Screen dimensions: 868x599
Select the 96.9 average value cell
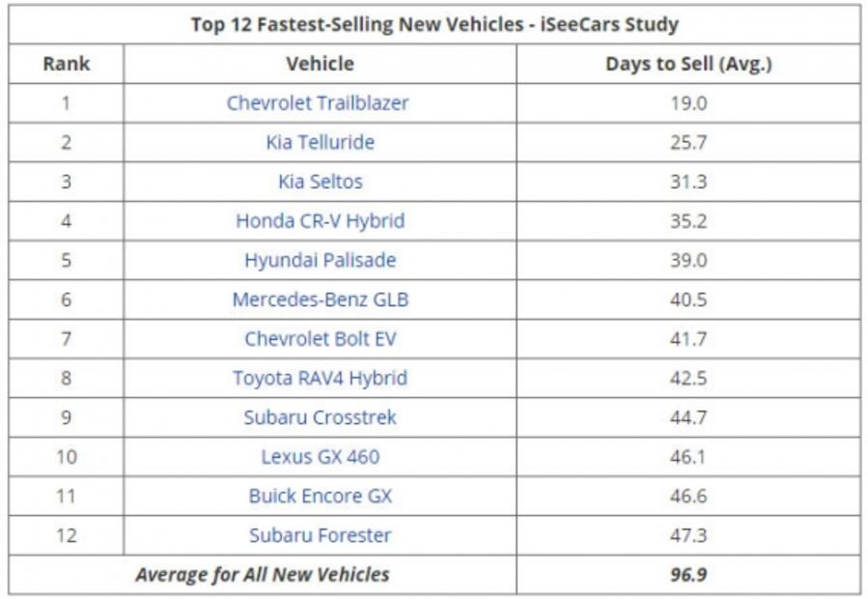(688, 575)
